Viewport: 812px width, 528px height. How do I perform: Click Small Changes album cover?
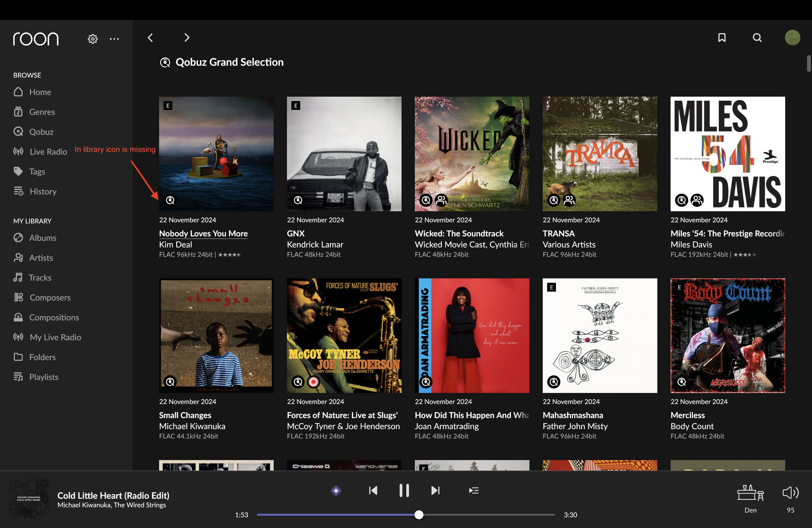tap(216, 336)
